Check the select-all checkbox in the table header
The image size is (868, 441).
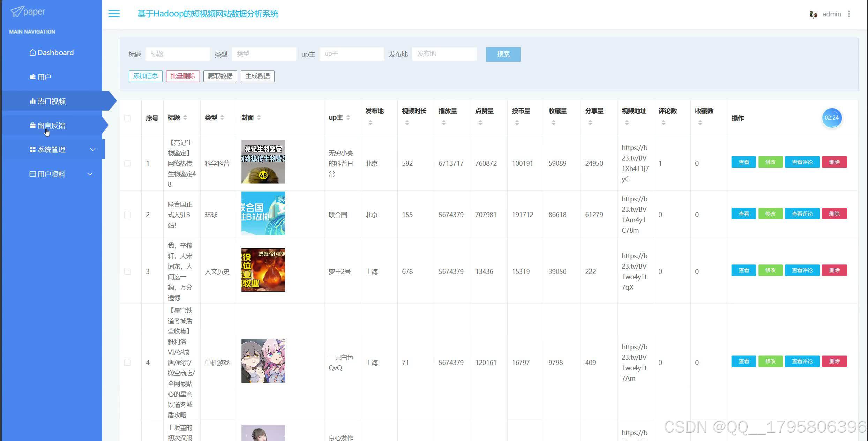coord(127,118)
